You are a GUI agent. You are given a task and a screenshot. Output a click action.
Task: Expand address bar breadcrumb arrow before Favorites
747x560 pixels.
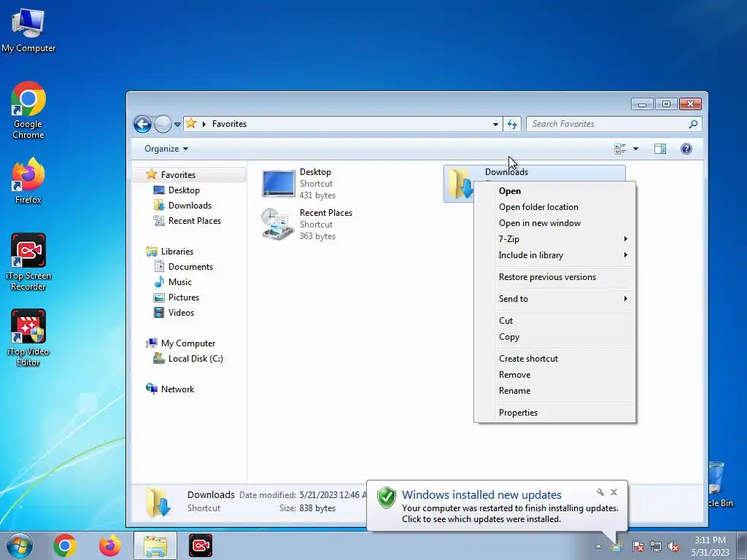point(204,124)
